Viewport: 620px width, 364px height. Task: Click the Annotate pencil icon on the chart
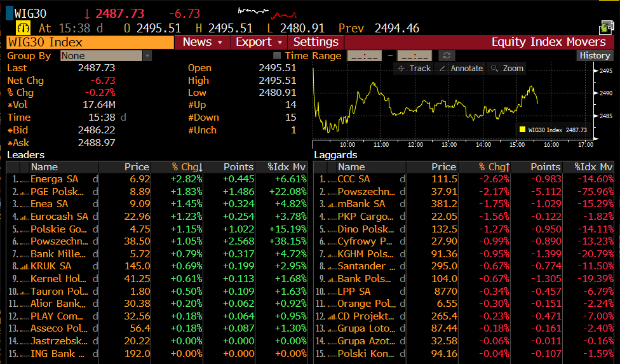pos(443,69)
